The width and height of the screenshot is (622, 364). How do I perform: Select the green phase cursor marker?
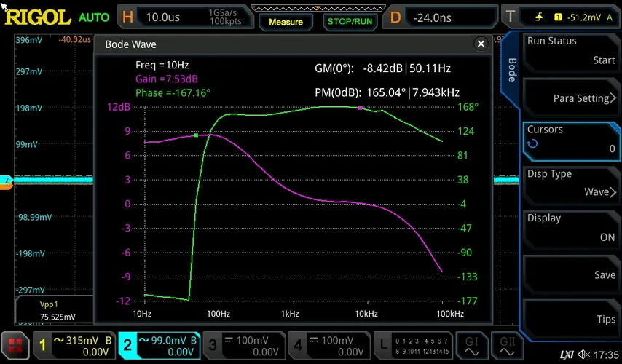click(x=196, y=135)
